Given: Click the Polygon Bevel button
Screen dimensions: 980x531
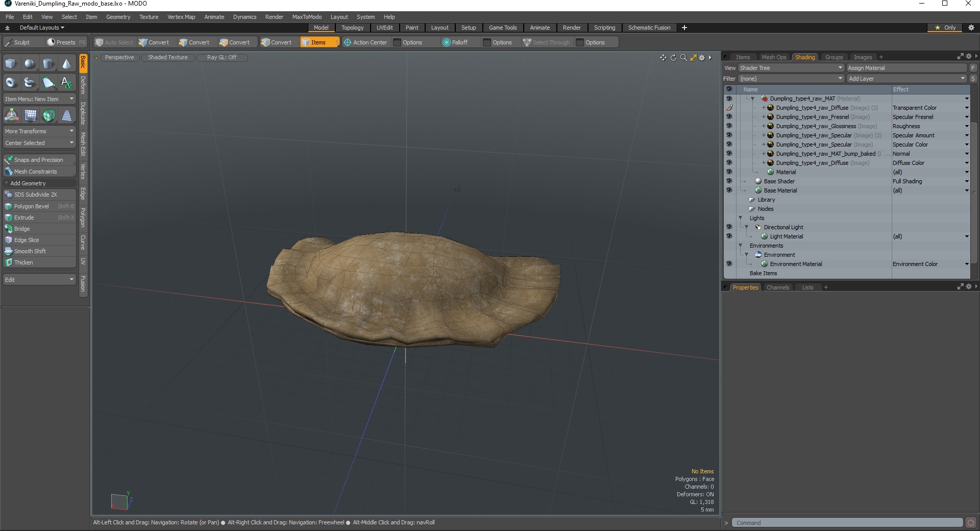Looking at the screenshot, I should (x=39, y=206).
